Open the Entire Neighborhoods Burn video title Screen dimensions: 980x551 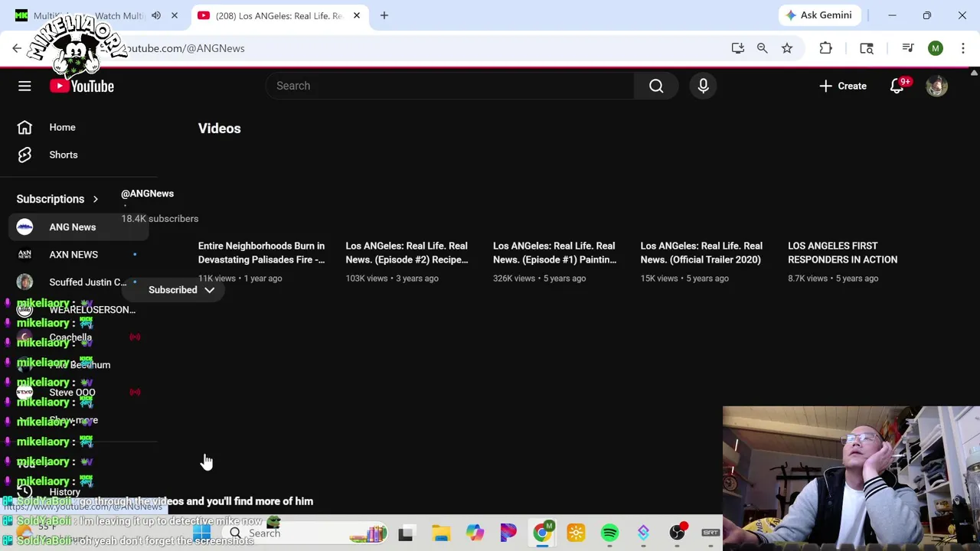[262, 253]
